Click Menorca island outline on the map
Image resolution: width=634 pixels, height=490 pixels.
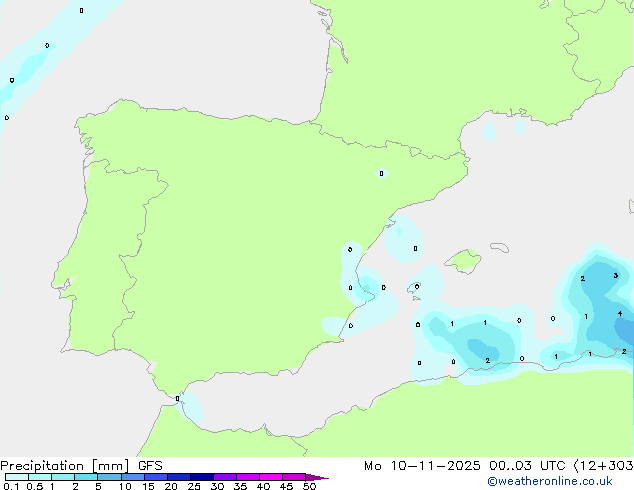(x=499, y=247)
